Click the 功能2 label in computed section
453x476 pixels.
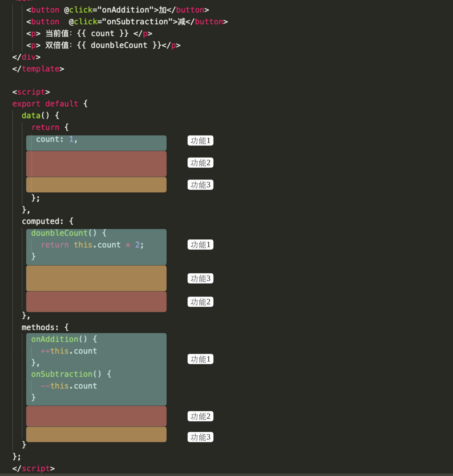pos(200,302)
